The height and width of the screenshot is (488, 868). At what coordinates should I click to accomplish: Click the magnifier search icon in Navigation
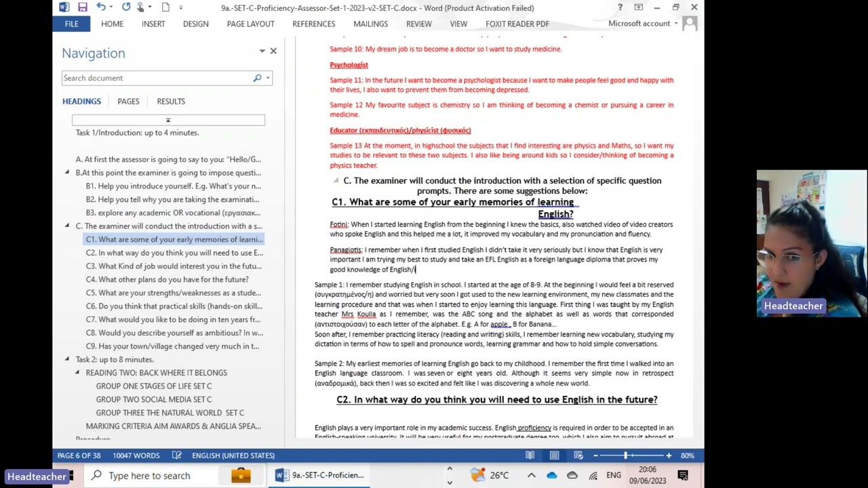click(x=257, y=78)
